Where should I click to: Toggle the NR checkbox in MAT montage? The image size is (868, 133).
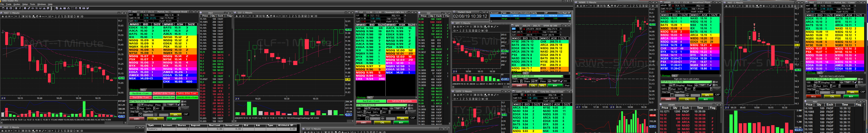click(x=182, y=102)
